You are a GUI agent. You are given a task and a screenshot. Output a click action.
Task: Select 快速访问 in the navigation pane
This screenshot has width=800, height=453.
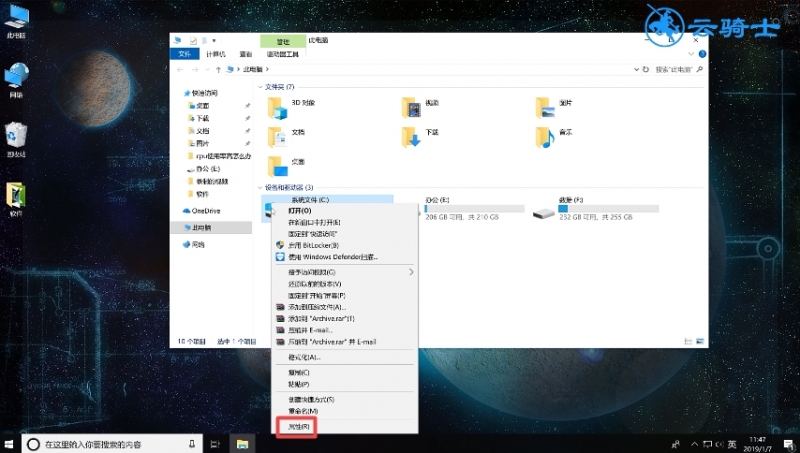(204, 93)
